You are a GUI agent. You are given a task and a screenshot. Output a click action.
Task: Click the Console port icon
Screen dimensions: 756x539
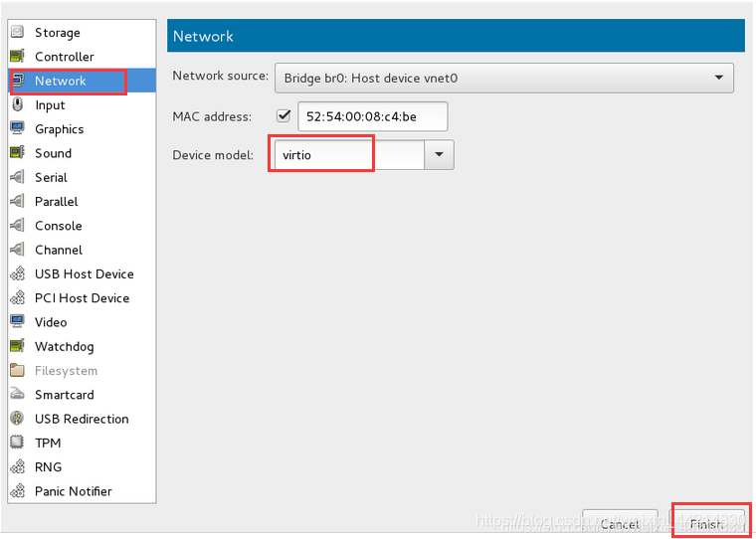(x=17, y=225)
